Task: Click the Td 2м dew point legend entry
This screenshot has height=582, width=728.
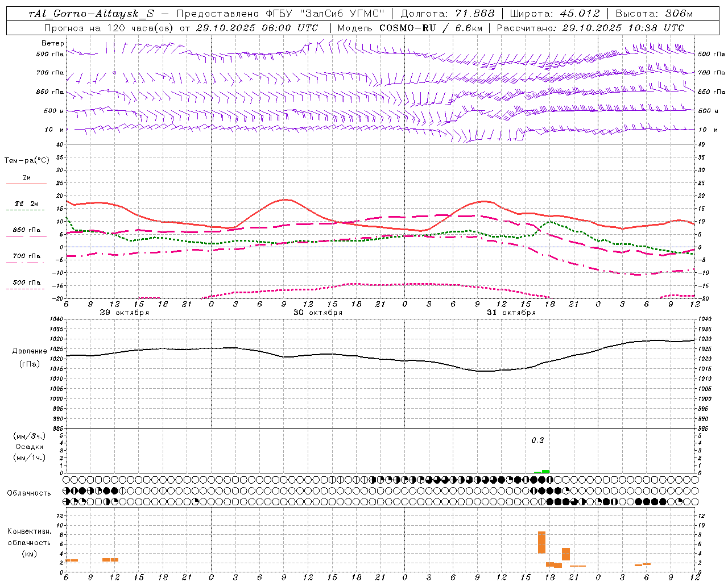Action: tap(26, 206)
